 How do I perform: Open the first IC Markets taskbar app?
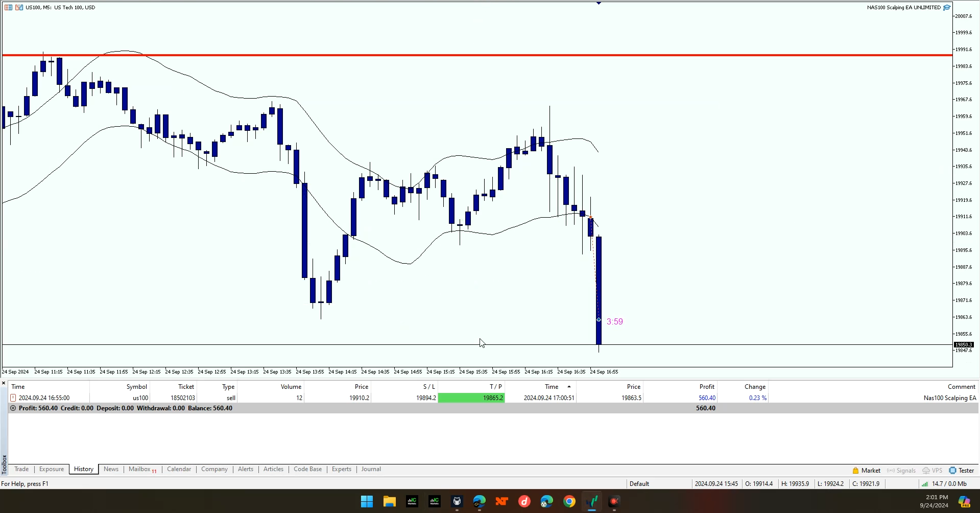(x=412, y=501)
